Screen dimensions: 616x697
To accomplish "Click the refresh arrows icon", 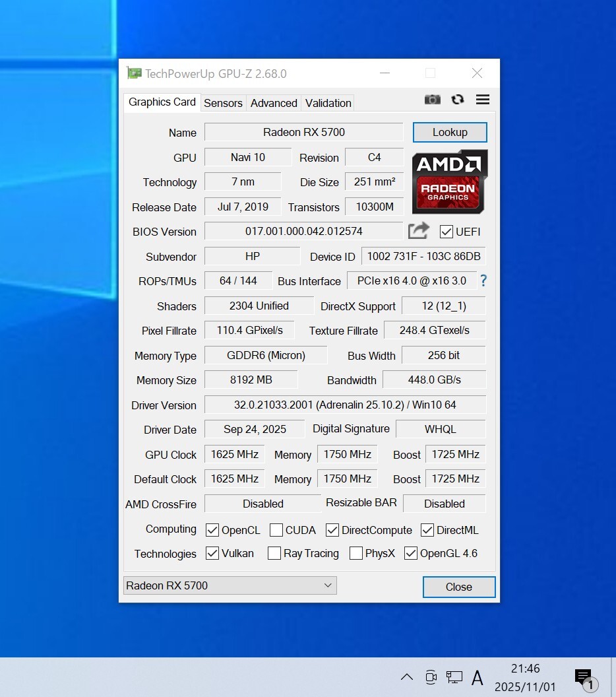I will [x=457, y=100].
